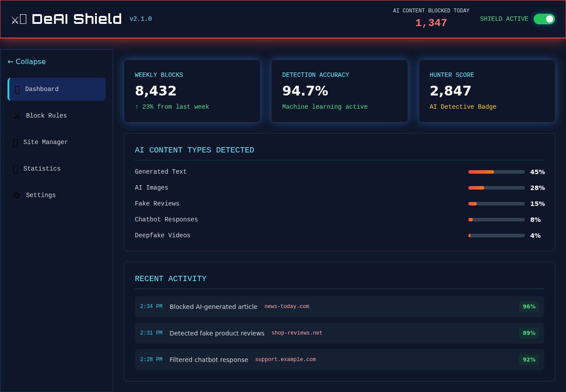Click the Generated Text progress bar
Image resolution: width=566 pixels, height=392 pixels.
(x=496, y=172)
